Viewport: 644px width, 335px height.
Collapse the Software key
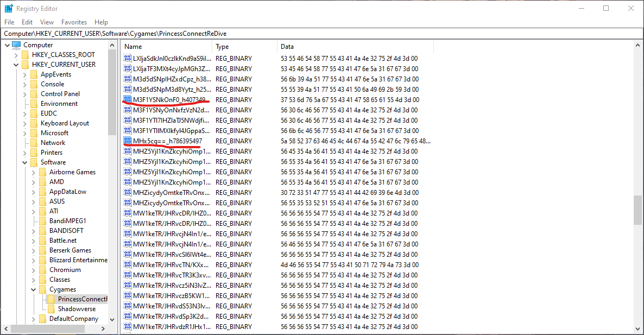pyautogui.click(x=24, y=162)
